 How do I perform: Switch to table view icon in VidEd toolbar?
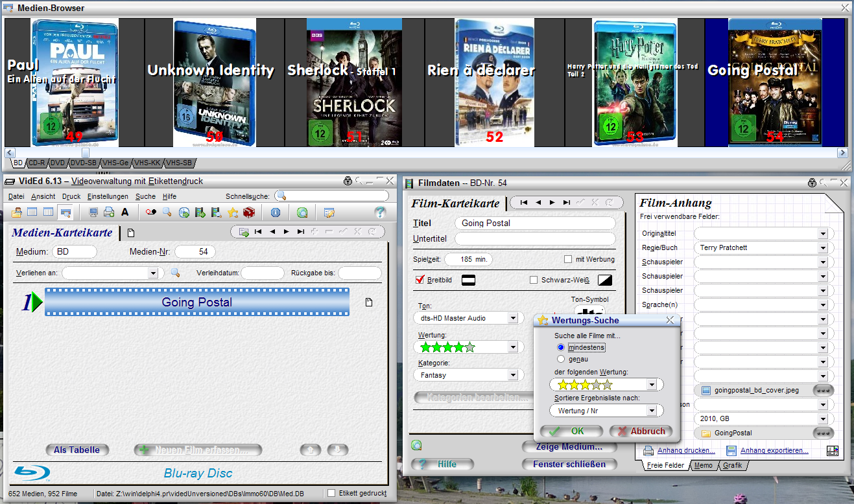tap(49, 212)
